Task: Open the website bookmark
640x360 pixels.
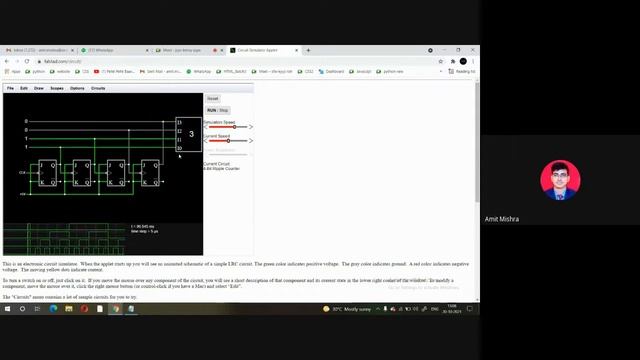Action: tap(60, 71)
